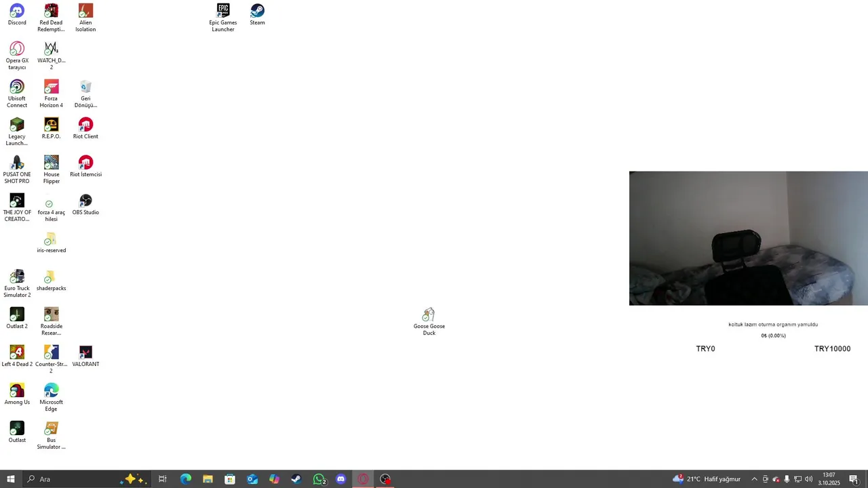Open File Explorer from the taskbar
This screenshot has height=488, width=868.
coord(208,479)
